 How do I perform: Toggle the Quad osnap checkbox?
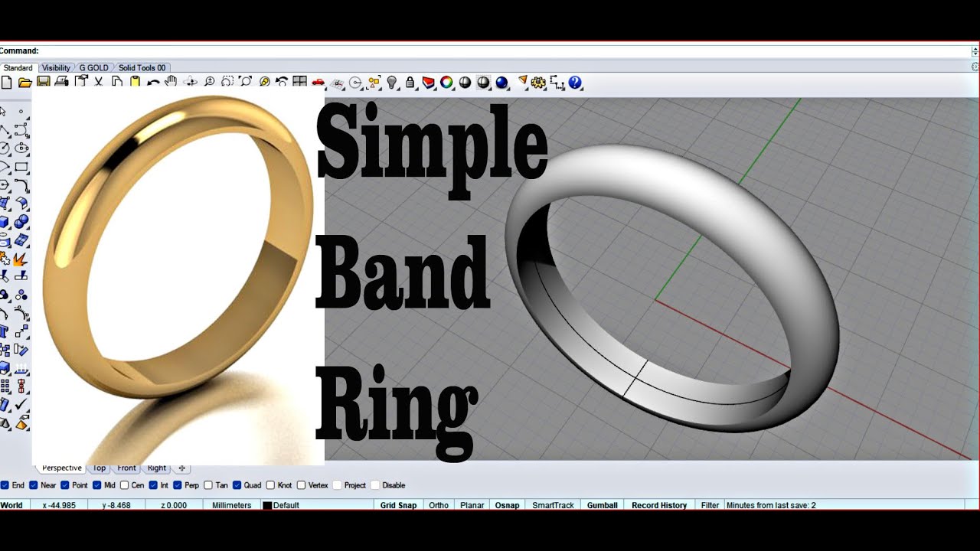237,485
